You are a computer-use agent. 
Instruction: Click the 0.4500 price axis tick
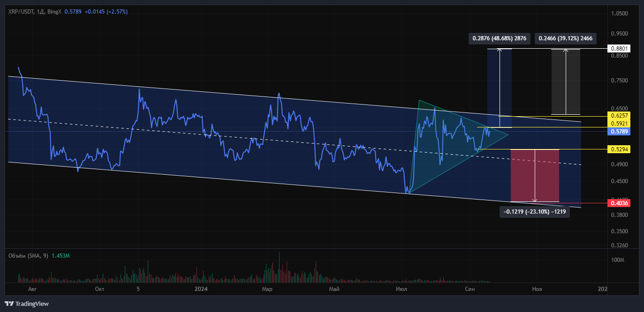[x=619, y=181]
